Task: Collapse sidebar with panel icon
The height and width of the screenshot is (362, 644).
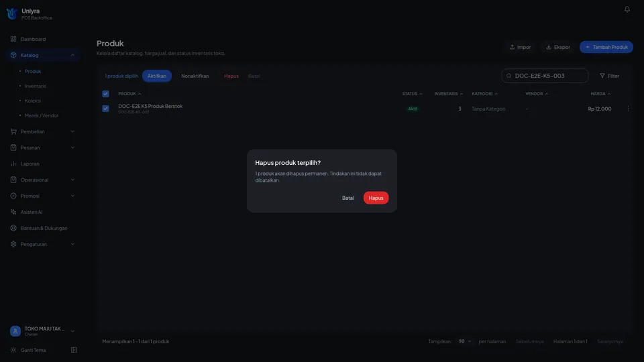Action: 74,350
